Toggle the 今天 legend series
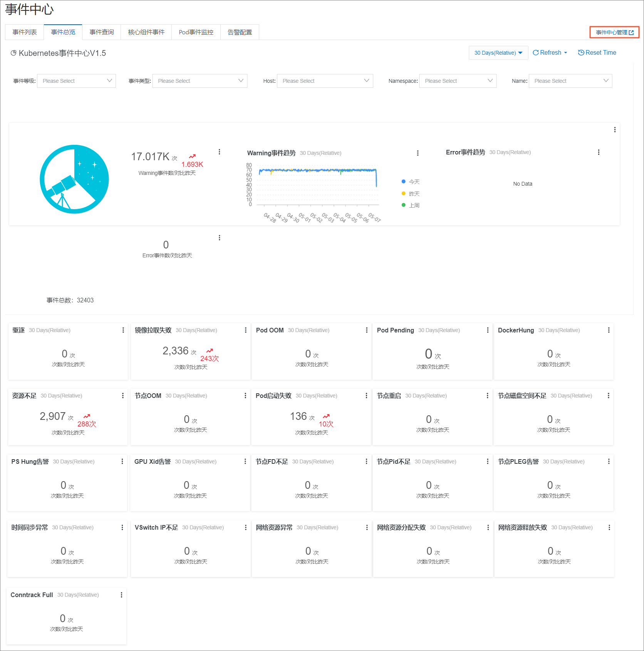 [x=411, y=181]
